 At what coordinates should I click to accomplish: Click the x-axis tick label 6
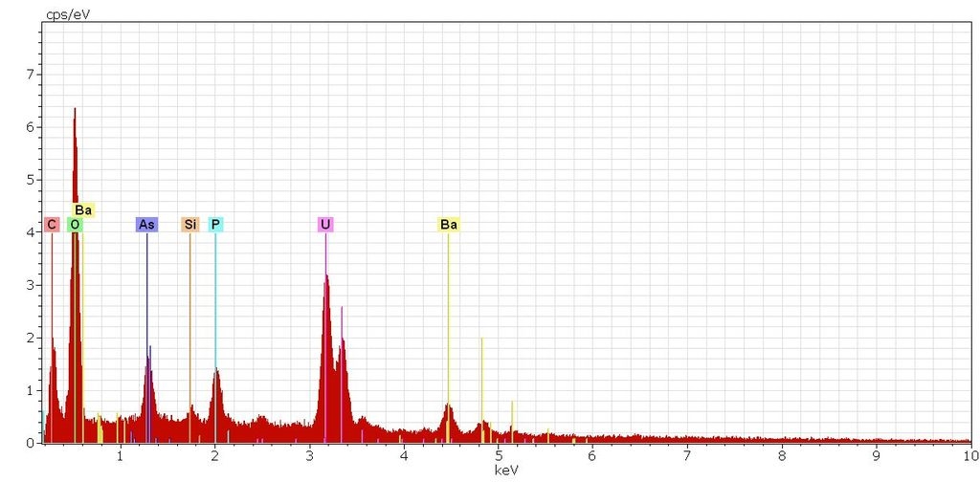pos(592,455)
